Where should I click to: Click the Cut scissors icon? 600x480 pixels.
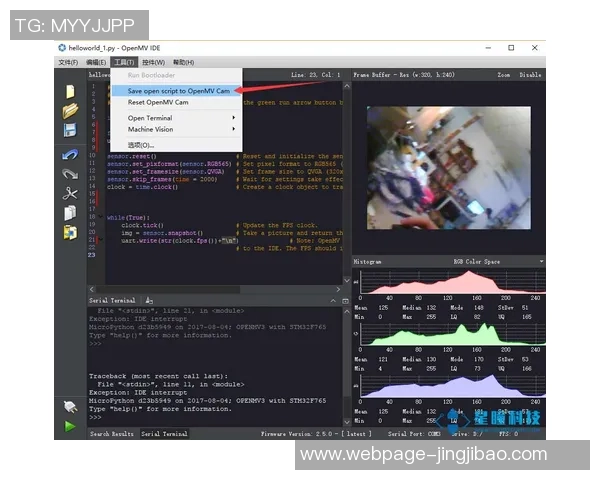[x=70, y=193]
